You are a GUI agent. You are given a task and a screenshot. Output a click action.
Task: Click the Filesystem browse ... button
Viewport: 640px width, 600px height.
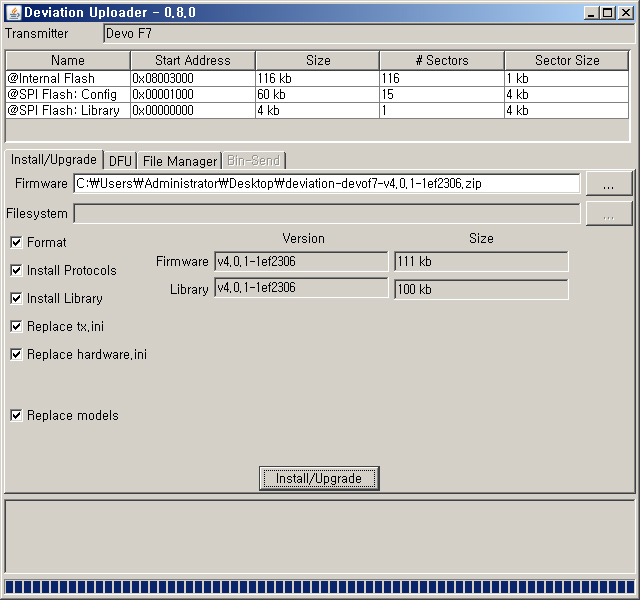pyautogui.click(x=609, y=214)
